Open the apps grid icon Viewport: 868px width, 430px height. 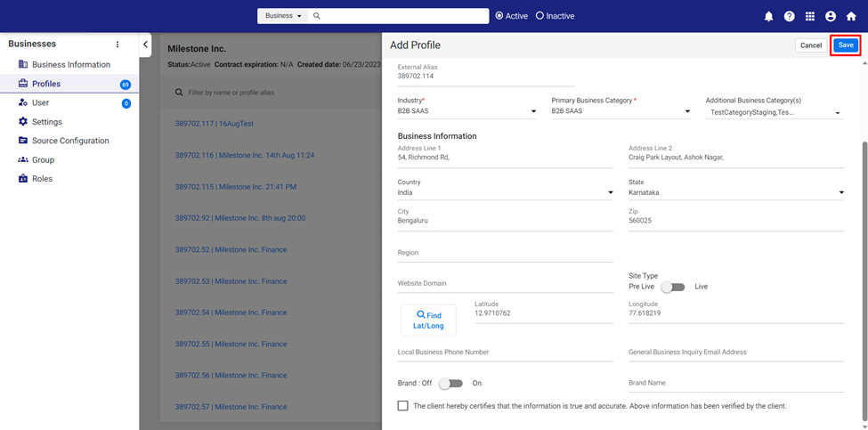(810, 17)
